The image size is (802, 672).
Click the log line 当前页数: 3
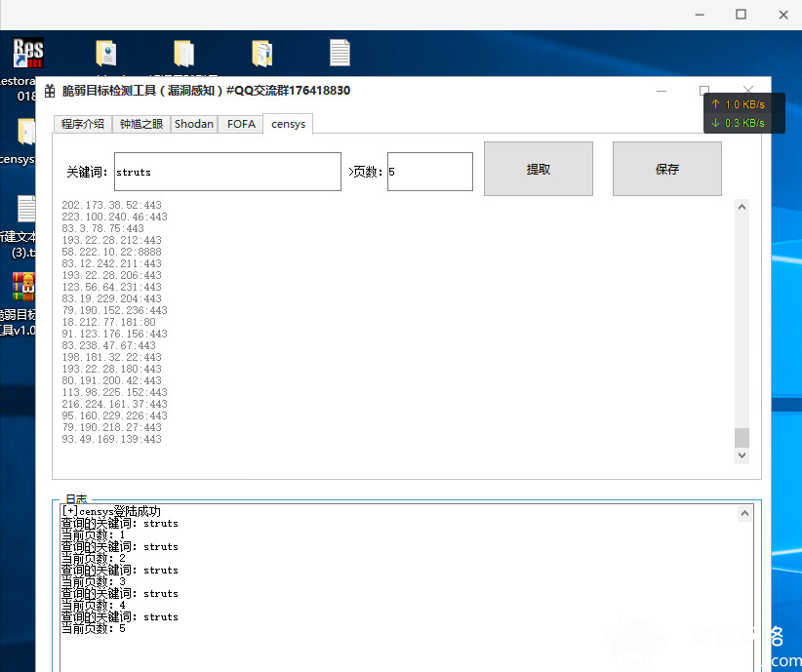[93, 582]
